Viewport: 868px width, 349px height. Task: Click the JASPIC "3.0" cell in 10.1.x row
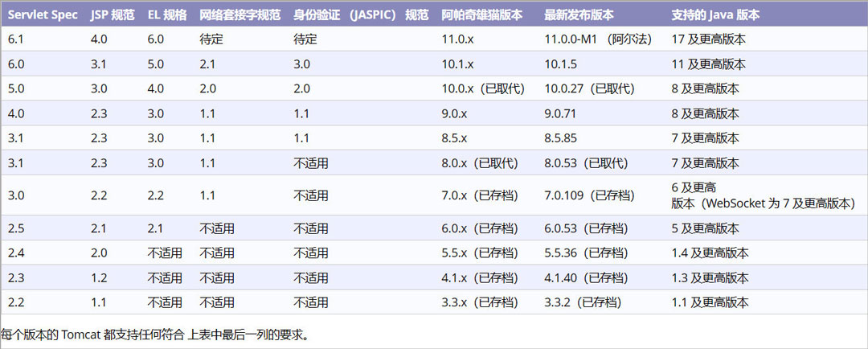pyautogui.click(x=301, y=64)
